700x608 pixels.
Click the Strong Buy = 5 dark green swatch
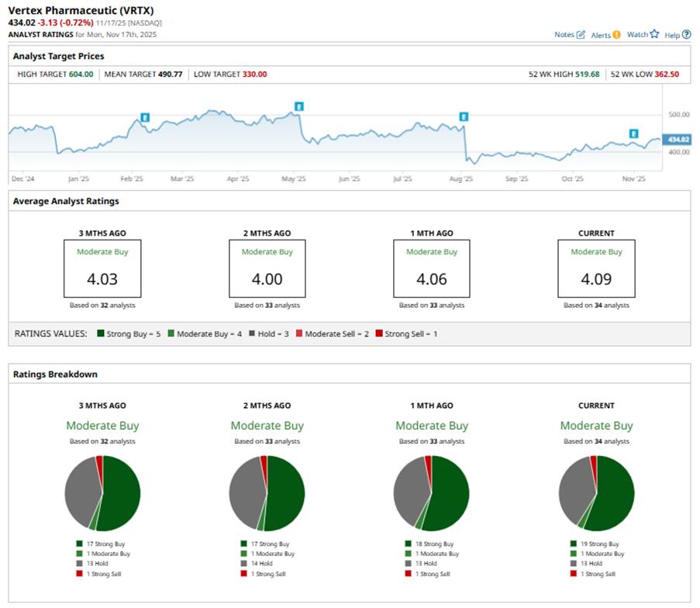[x=101, y=333]
